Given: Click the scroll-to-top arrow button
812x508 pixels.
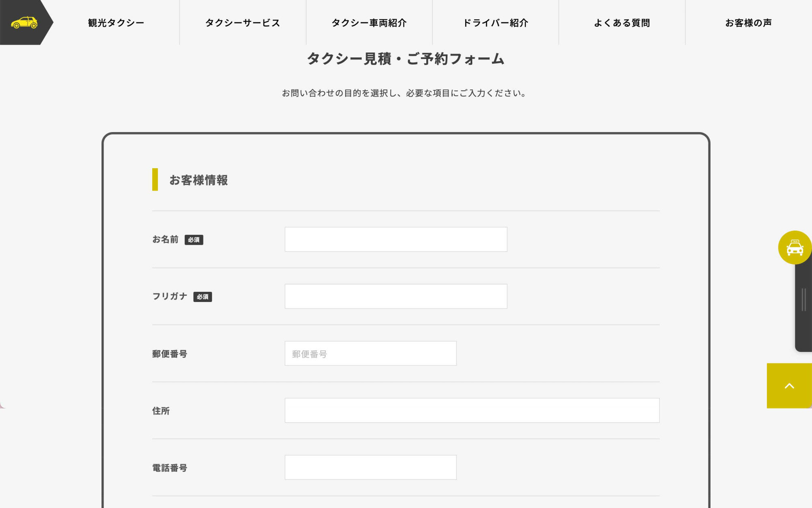Looking at the screenshot, I should pyautogui.click(x=788, y=385).
